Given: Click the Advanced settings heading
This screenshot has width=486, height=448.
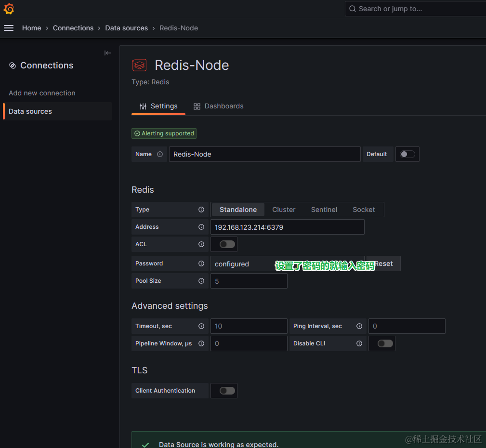Looking at the screenshot, I should (x=170, y=306).
